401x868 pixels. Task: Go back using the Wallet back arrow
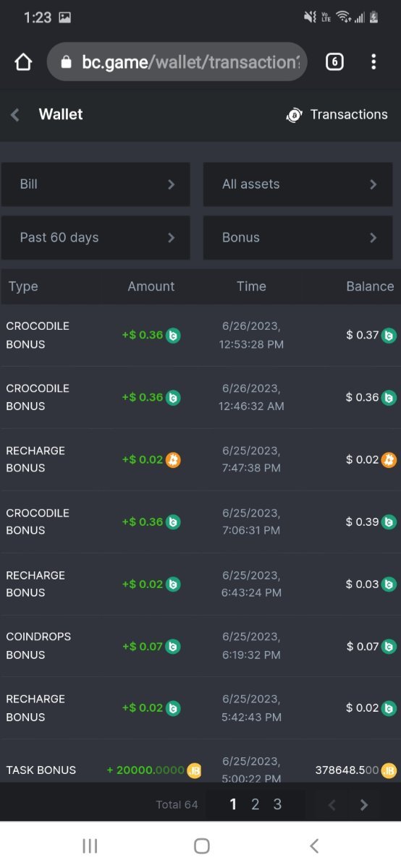(x=15, y=114)
